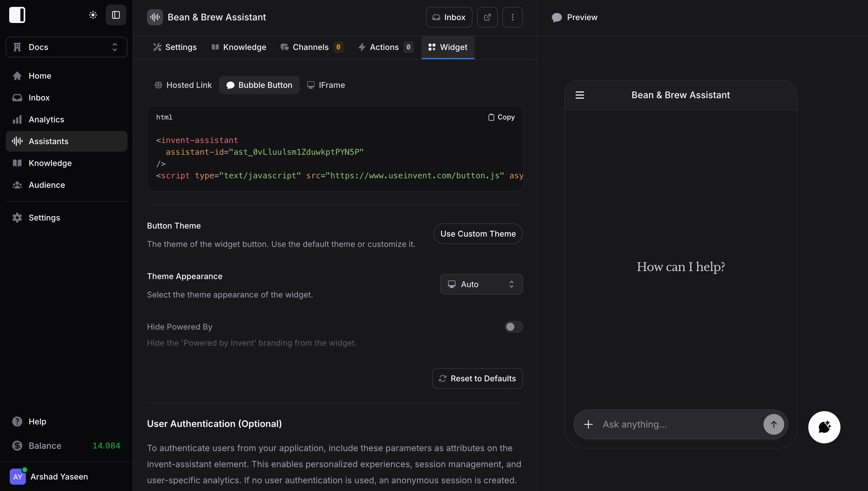Image resolution: width=868 pixels, height=491 pixels.
Task: Select the IFrame embed option
Action: pyautogui.click(x=325, y=85)
